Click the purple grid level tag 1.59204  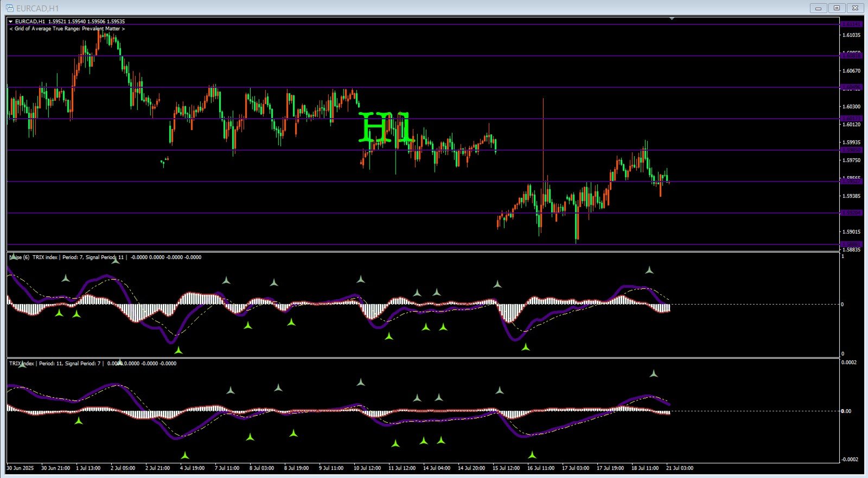pyautogui.click(x=851, y=213)
